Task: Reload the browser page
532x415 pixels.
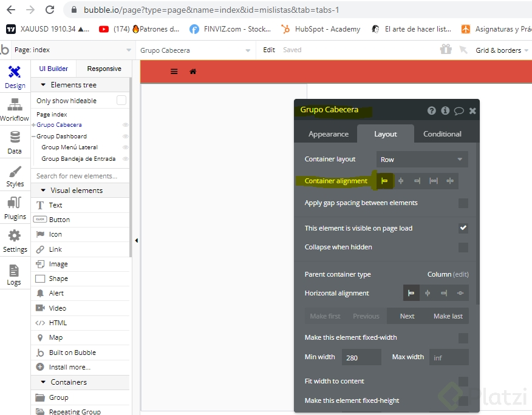Action: [x=50, y=10]
